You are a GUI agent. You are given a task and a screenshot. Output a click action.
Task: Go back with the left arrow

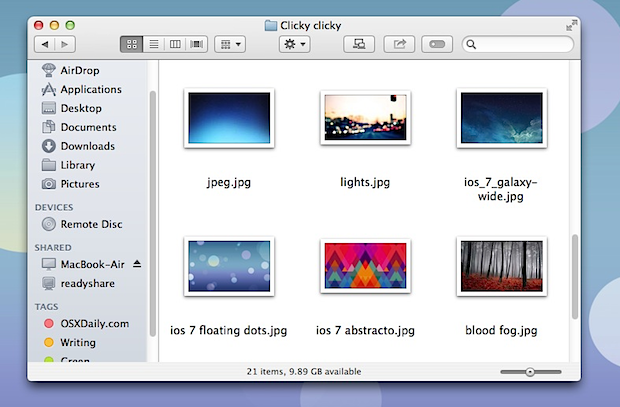click(45, 44)
